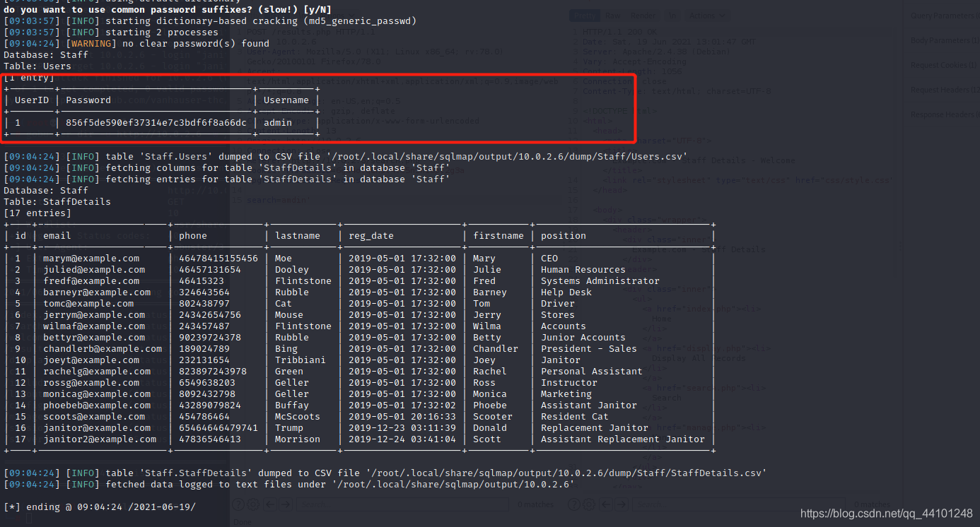The width and height of the screenshot is (980, 527).
Task: Click firstname 'Phoebe'
Action: [x=490, y=405]
